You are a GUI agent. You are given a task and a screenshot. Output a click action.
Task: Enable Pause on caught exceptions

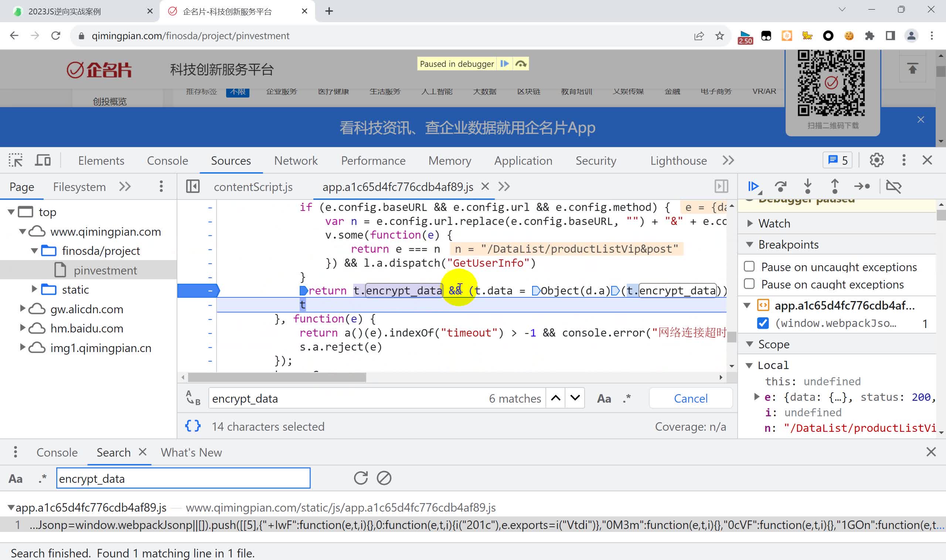(x=749, y=284)
